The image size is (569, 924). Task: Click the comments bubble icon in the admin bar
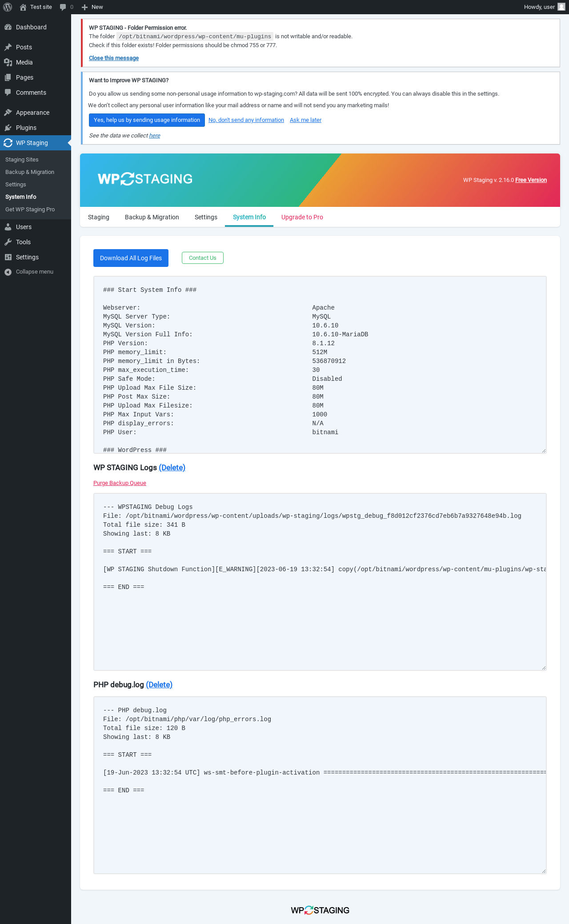[x=63, y=7]
